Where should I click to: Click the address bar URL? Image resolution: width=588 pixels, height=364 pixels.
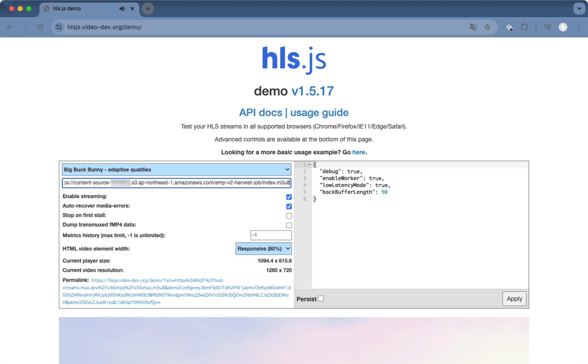tap(104, 27)
